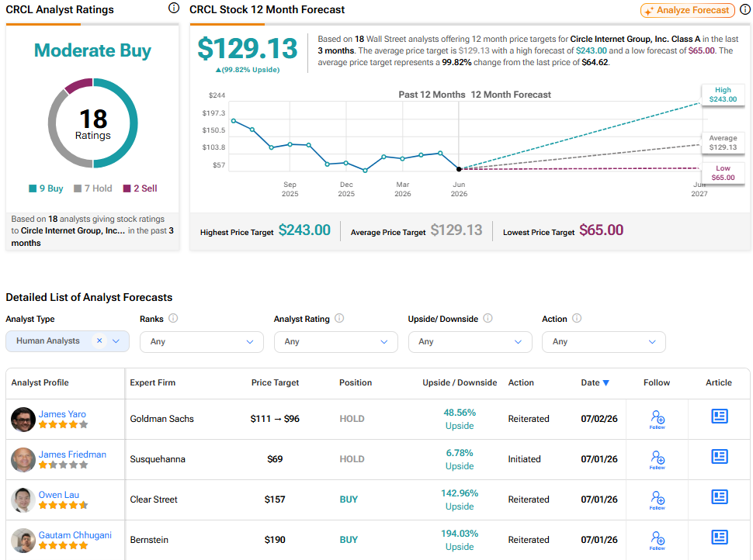This screenshot has height=560, width=753.
Task: Open the Analyst Rating dropdown
Action: click(x=335, y=342)
